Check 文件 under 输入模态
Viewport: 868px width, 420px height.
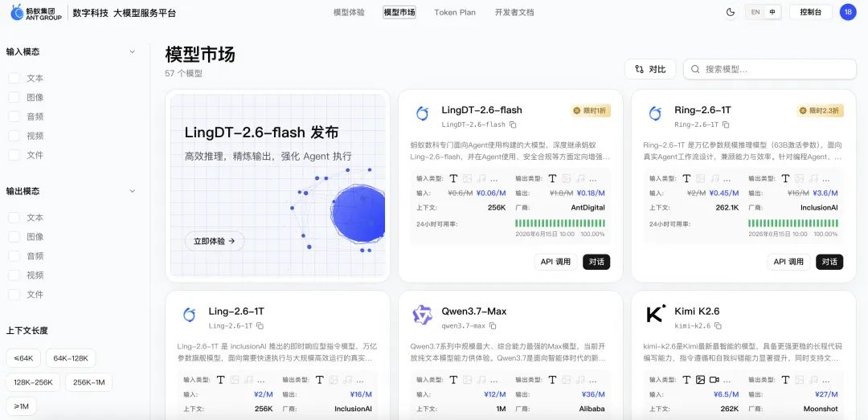[x=14, y=155]
